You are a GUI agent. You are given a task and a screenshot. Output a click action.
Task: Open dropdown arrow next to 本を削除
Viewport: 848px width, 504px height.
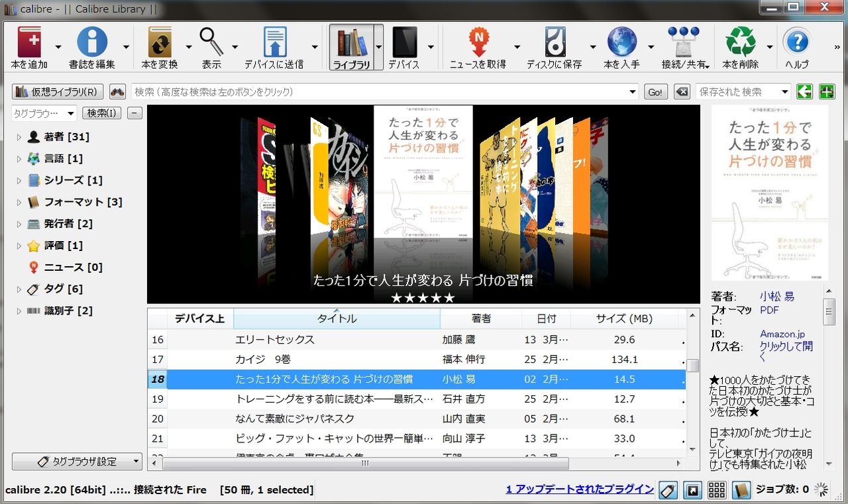[769, 47]
